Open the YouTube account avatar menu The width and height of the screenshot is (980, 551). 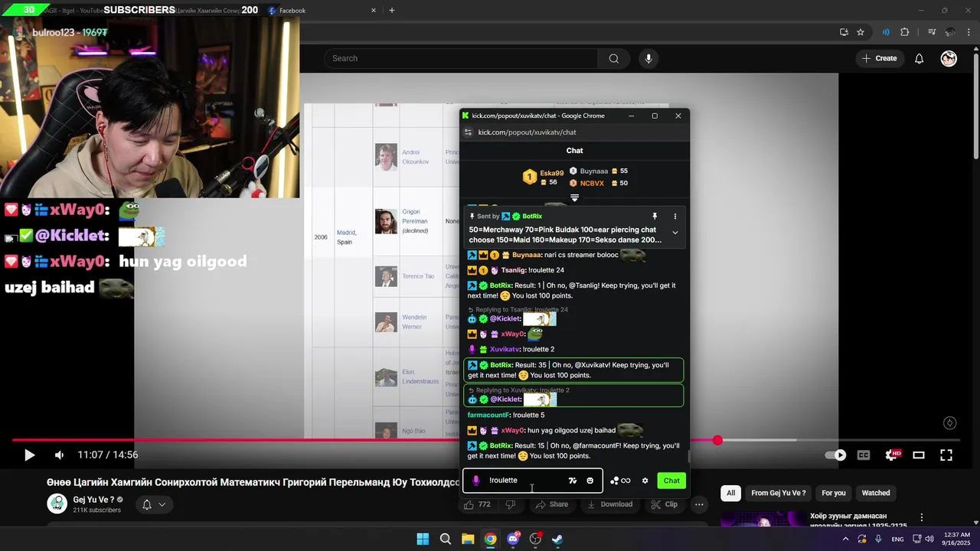[949, 58]
